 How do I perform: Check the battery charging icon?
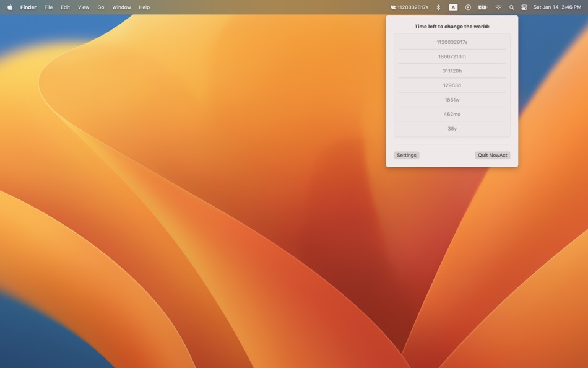click(483, 7)
